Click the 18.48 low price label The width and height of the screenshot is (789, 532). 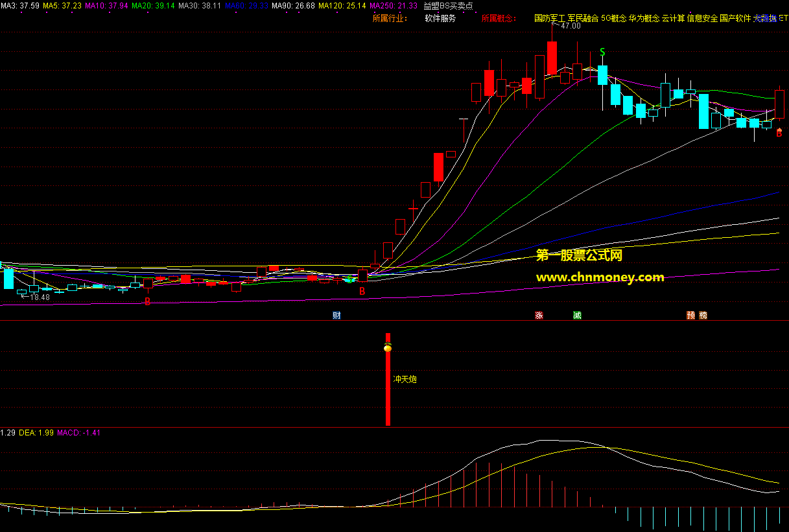click(x=40, y=297)
